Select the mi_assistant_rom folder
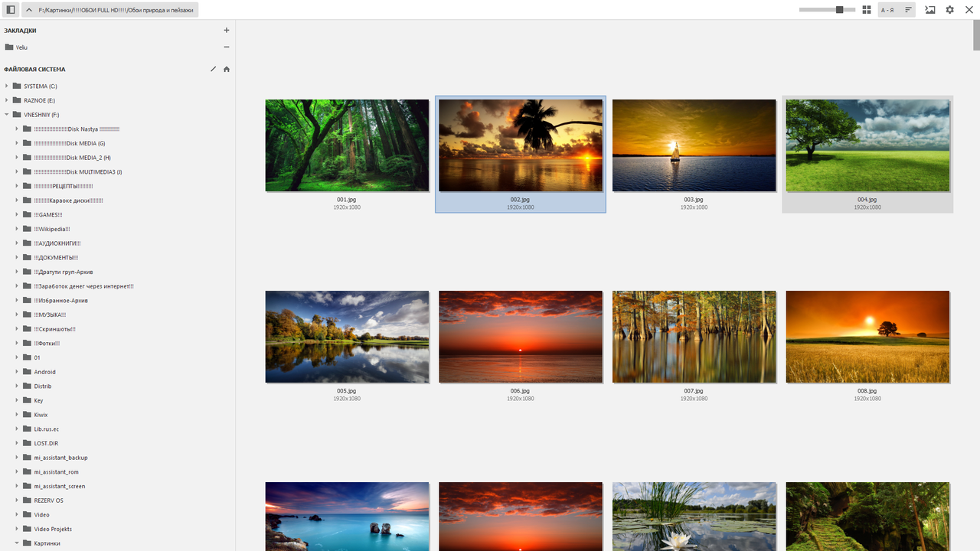The width and height of the screenshot is (980, 551). (x=57, y=471)
